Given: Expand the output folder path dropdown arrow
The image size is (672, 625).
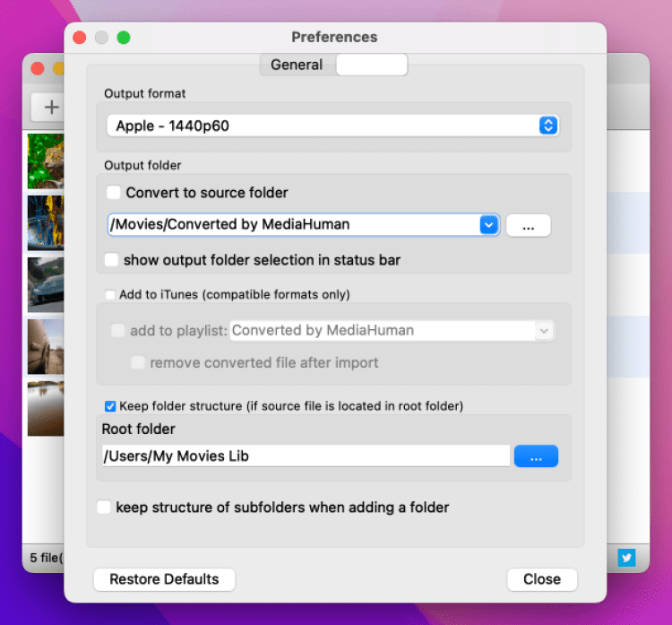Looking at the screenshot, I should [x=488, y=225].
